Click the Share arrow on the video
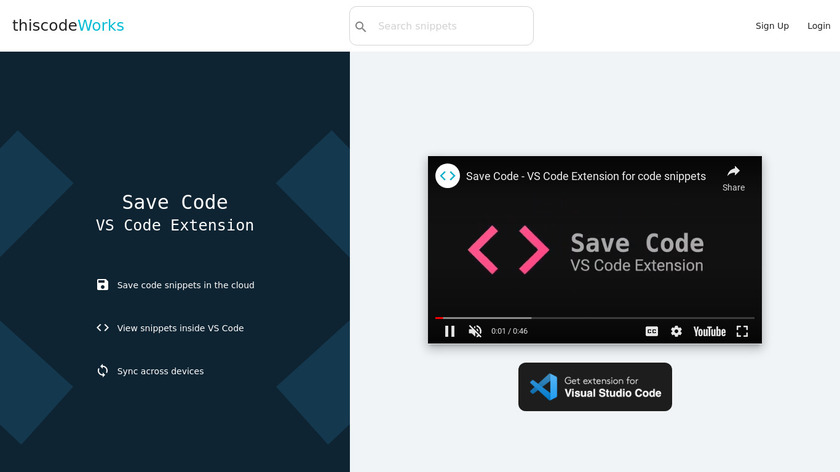 733,178
